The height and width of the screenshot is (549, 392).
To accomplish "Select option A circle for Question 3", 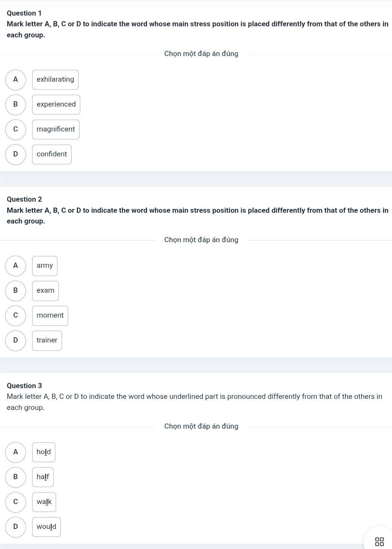I will tap(16, 452).
